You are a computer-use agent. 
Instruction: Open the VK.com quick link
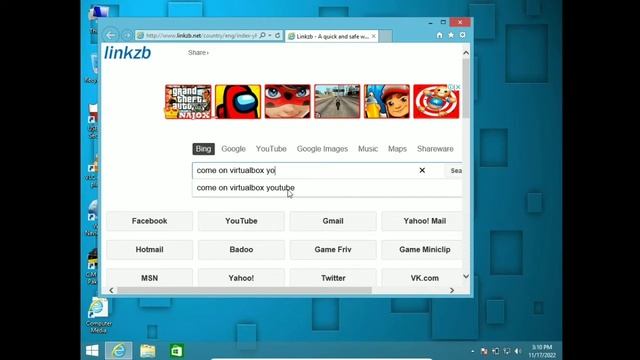pyautogui.click(x=422, y=278)
